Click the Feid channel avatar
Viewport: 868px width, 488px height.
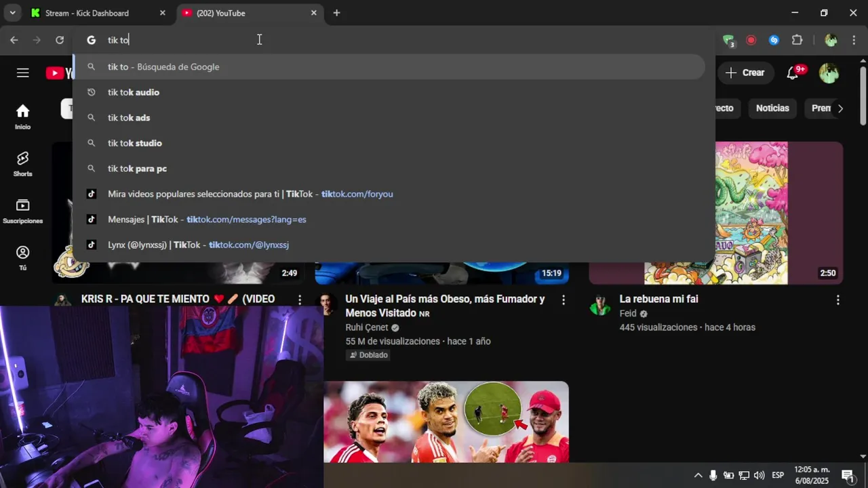[x=600, y=304]
